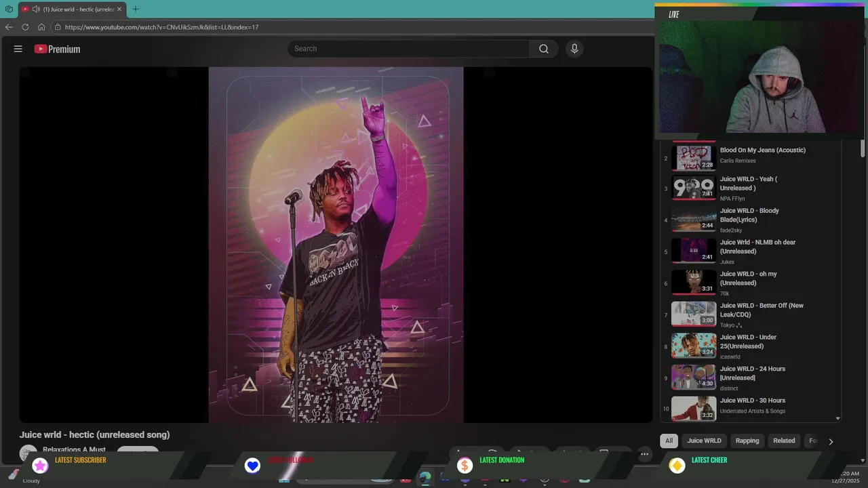This screenshot has width=868, height=488.
Task: Click the magnifier search button
Action: [x=544, y=49]
